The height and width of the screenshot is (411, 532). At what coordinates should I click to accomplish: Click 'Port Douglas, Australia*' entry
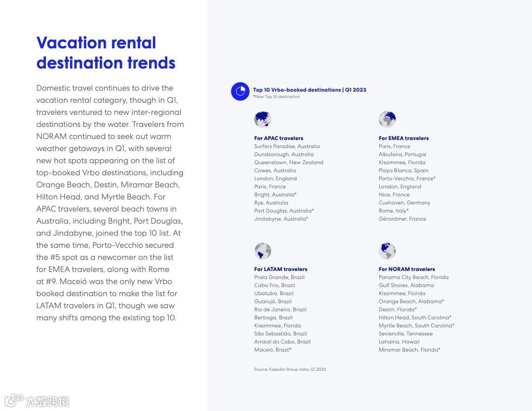click(284, 211)
